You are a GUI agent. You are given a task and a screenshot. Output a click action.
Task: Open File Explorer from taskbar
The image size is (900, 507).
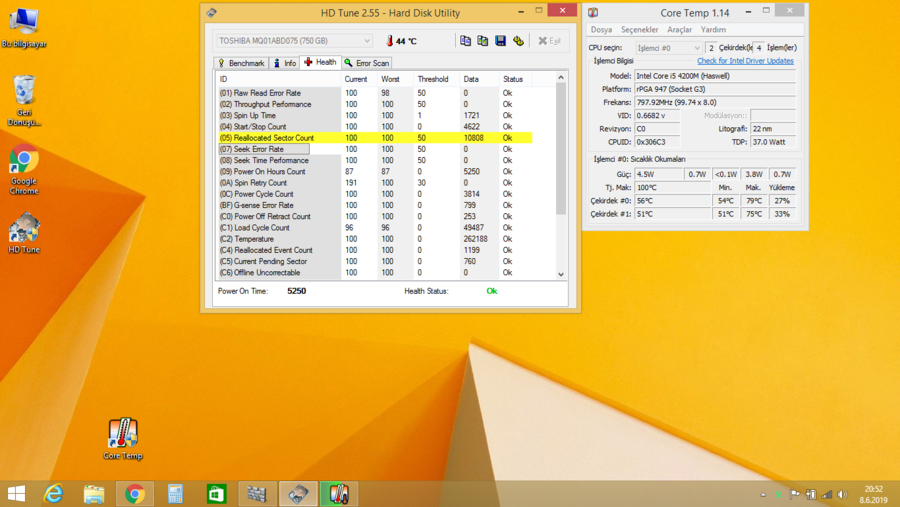click(x=94, y=494)
